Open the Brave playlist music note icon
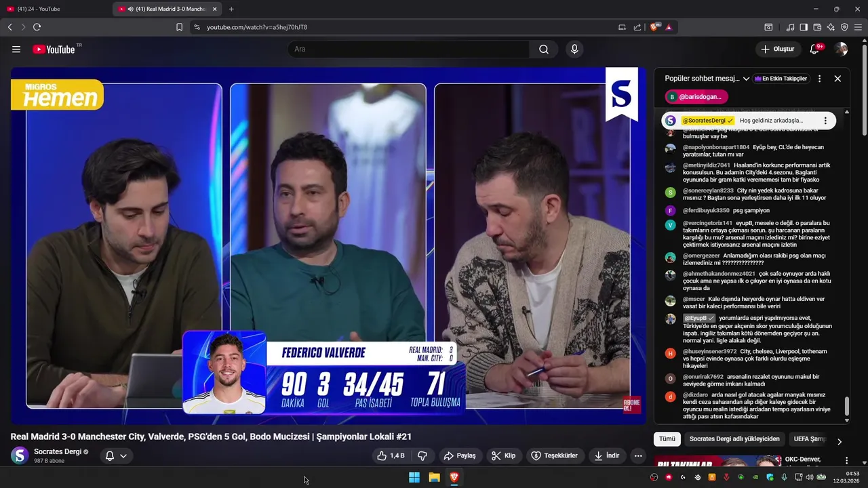 790,27
